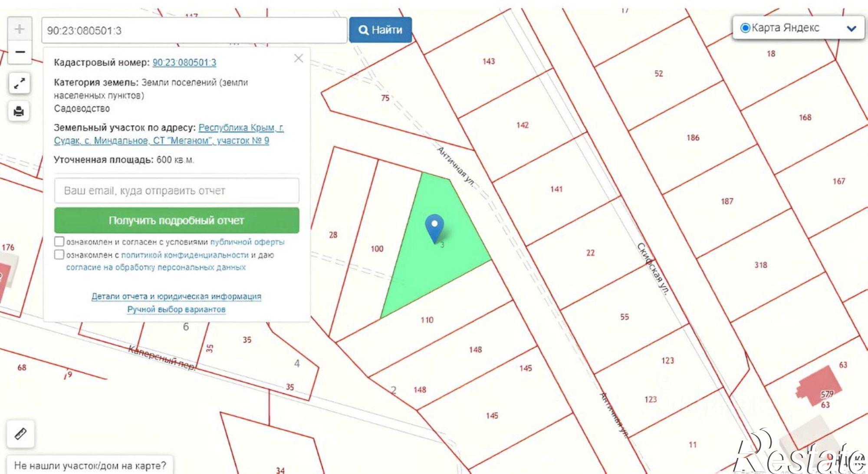Check the публичной оферты agreement box
This screenshot has width=868, height=474.
coord(59,241)
